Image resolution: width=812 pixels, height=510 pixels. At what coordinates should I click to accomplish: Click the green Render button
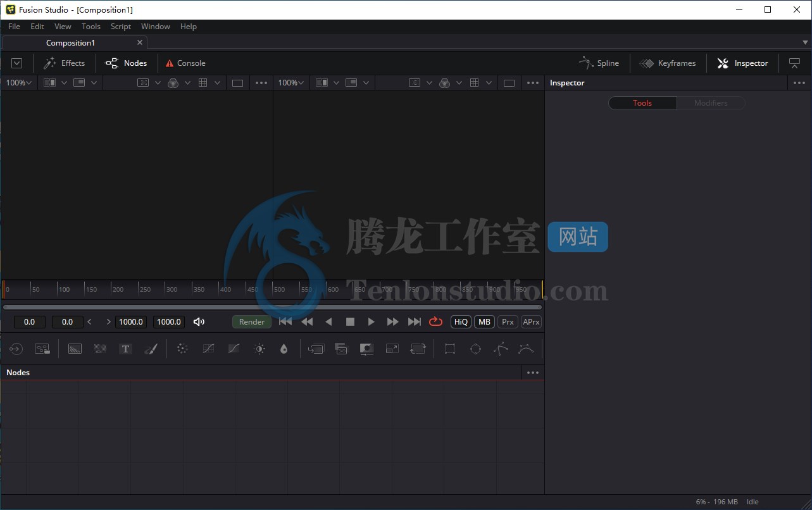coord(252,322)
